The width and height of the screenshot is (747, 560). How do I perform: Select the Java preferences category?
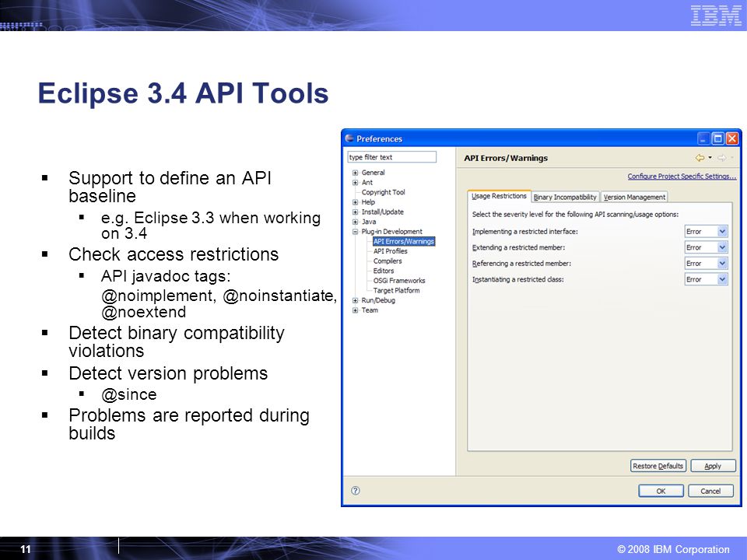[x=368, y=222]
